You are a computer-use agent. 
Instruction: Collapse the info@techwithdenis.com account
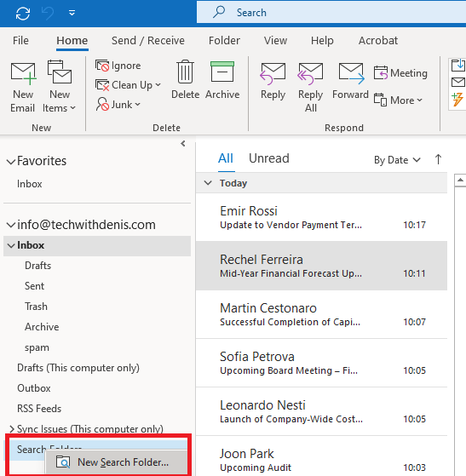coord(11,226)
